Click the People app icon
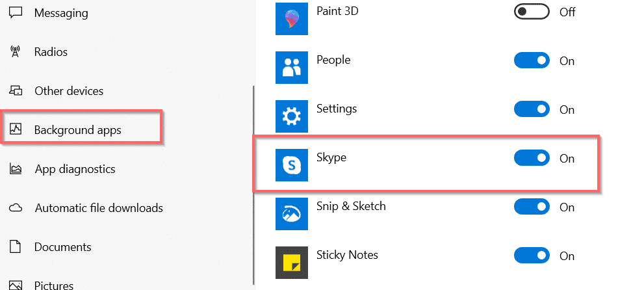The image size is (644, 290). pos(292,67)
